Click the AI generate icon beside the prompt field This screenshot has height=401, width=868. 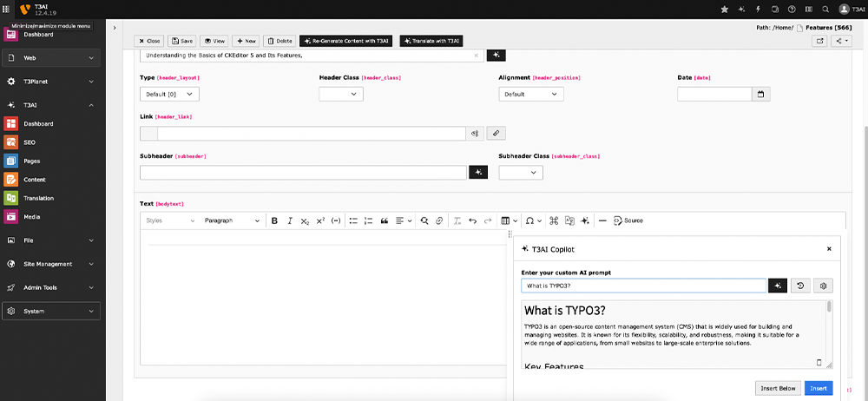click(778, 286)
